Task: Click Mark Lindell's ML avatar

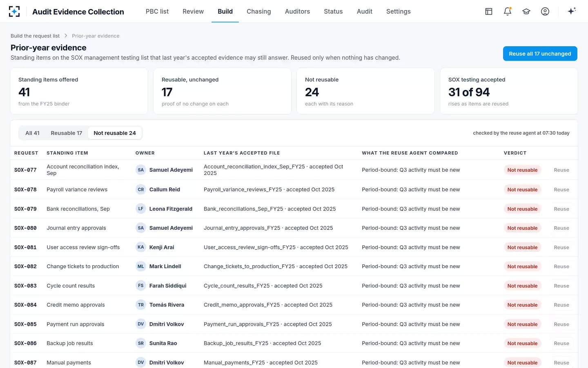Action: click(x=141, y=266)
